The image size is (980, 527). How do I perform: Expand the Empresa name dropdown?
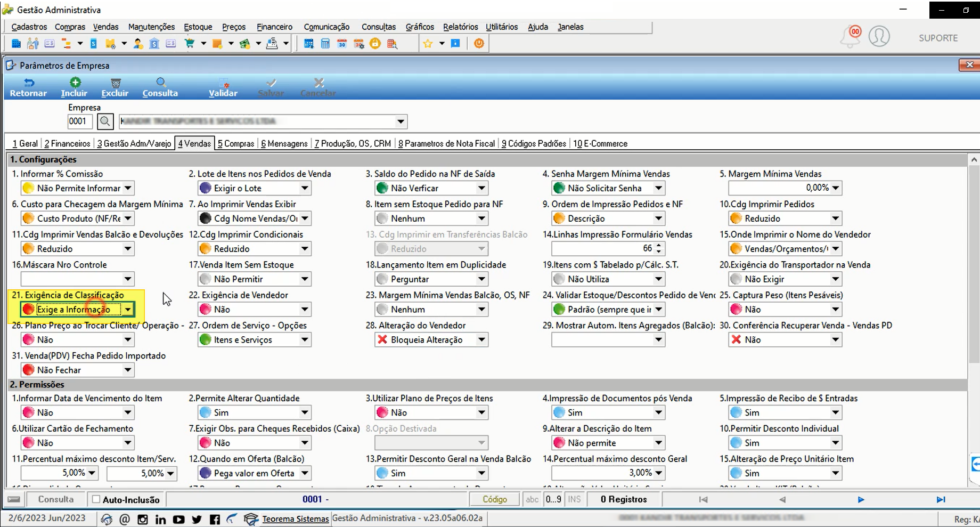point(401,121)
